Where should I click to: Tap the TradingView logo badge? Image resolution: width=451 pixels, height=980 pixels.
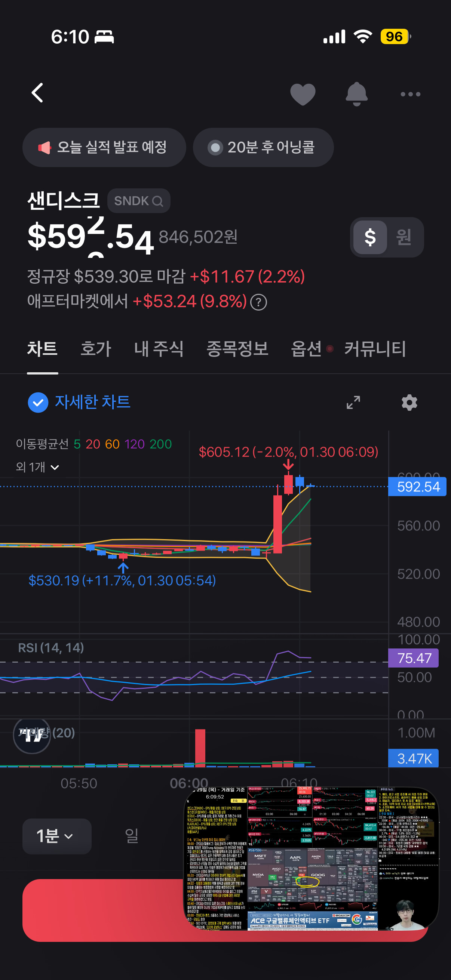click(32, 736)
